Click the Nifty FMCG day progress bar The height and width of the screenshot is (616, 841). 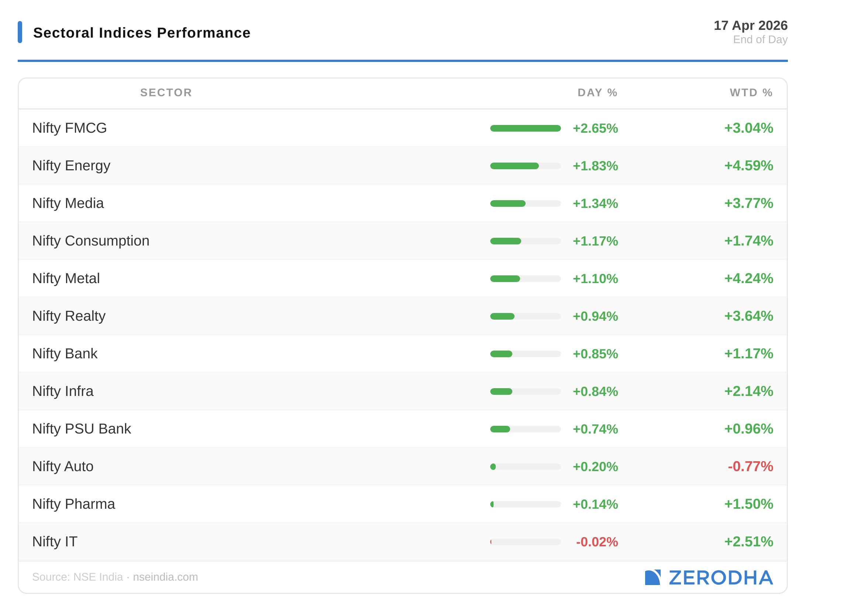click(525, 128)
